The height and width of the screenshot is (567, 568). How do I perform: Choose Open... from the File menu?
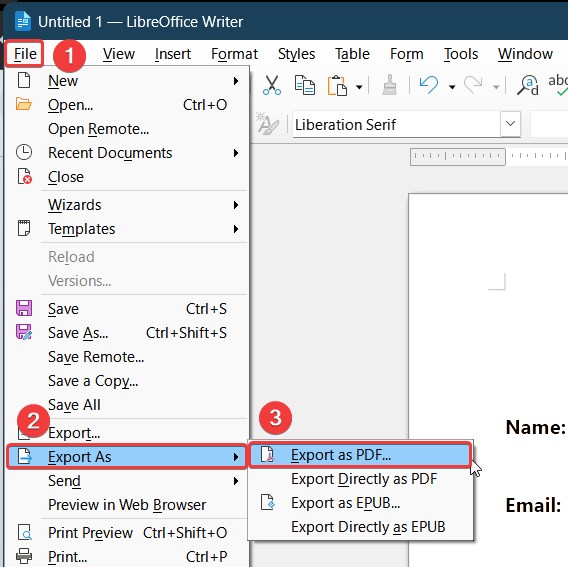coord(127,105)
